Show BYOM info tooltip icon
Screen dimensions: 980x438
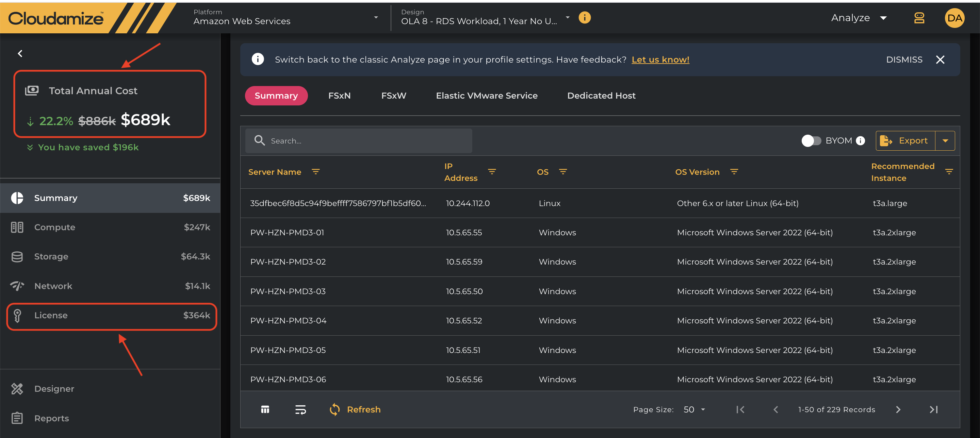click(x=860, y=141)
